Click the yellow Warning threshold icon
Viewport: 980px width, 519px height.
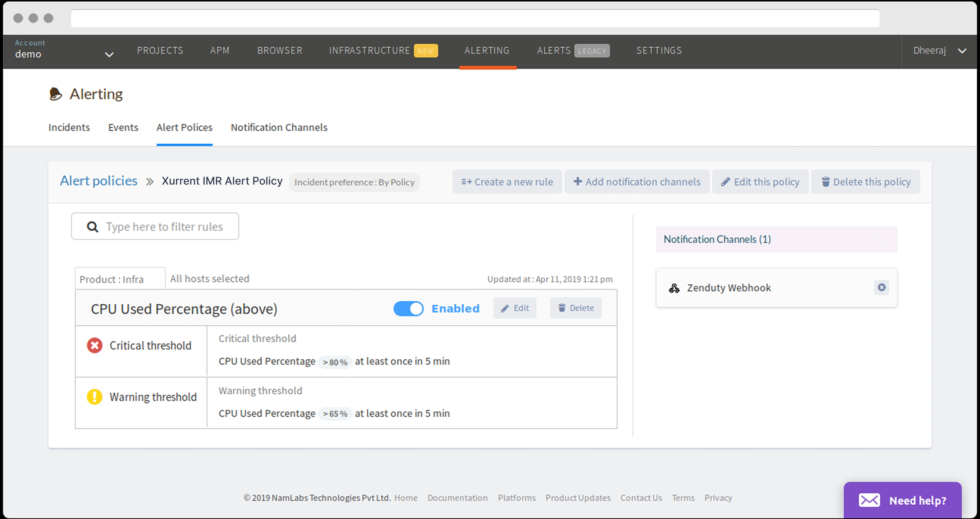[x=94, y=397]
